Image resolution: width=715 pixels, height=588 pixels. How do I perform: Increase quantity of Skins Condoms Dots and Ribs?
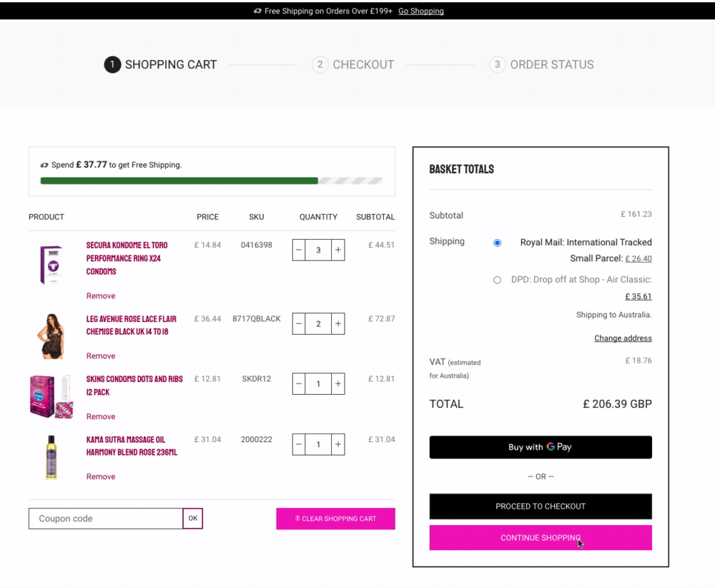[x=338, y=384]
